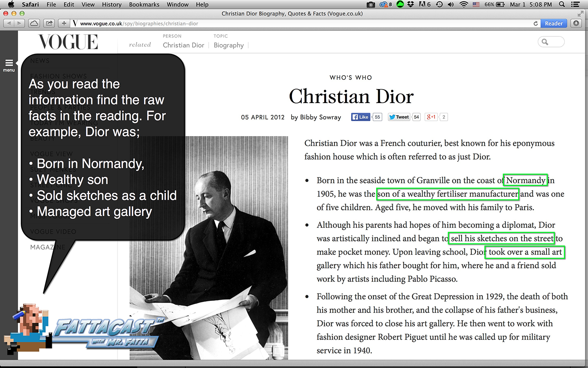Open the File menu

51,4
